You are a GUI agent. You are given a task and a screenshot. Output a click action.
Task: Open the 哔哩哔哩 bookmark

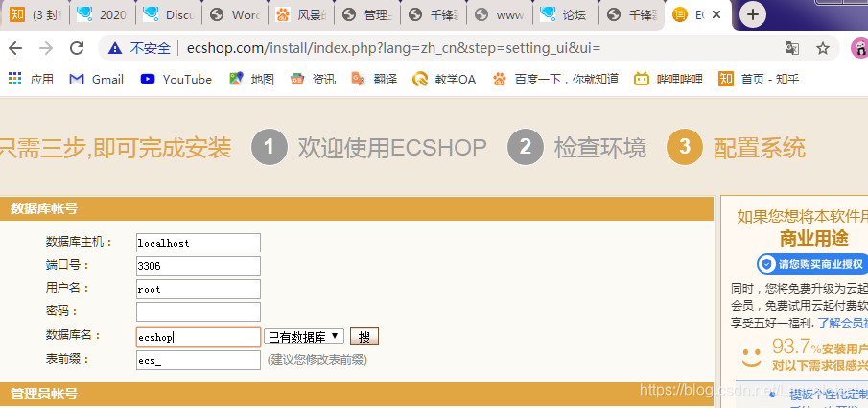669,80
